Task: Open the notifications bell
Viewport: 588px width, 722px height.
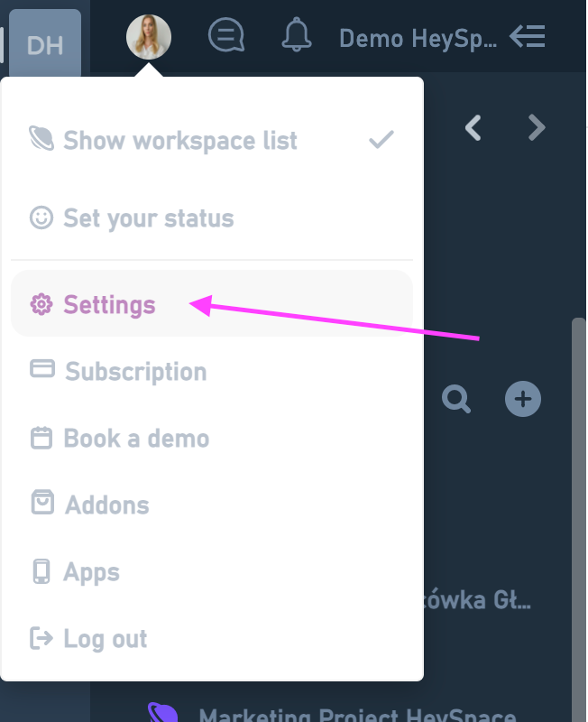Action: coord(296,37)
